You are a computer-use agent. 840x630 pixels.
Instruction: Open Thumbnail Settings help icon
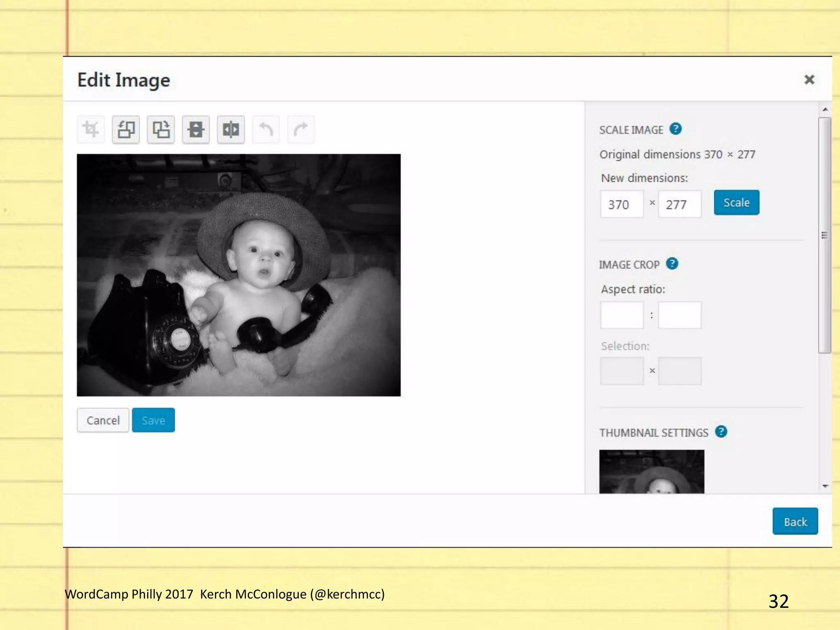click(721, 431)
